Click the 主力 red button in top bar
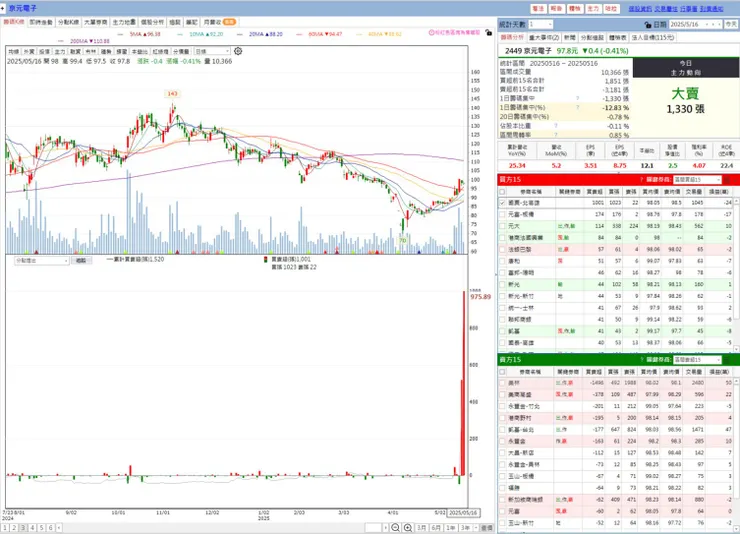 pyautogui.click(x=593, y=9)
